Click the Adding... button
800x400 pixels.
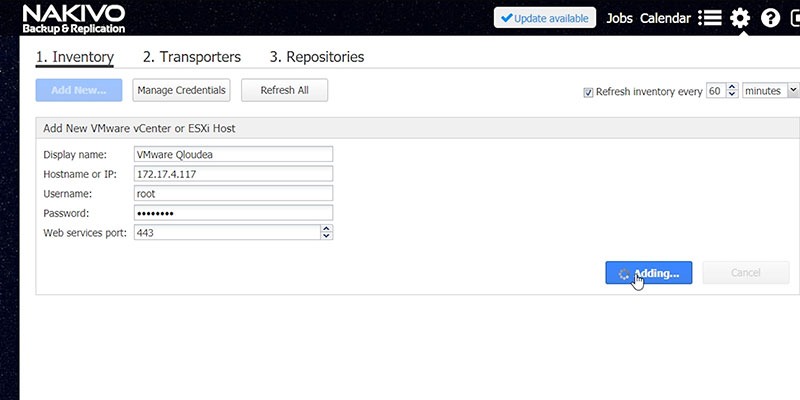coord(649,273)
